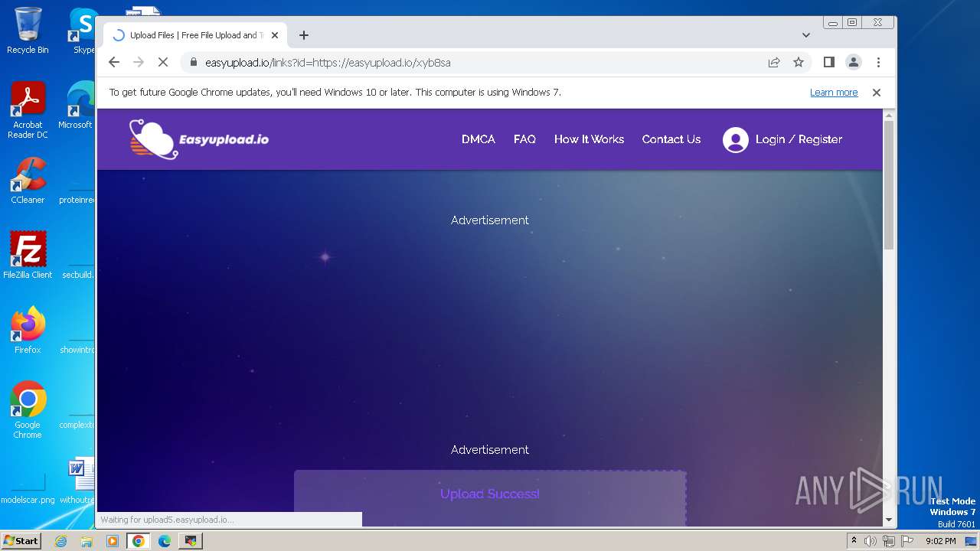Maximize or restore the Chrome window
Viewport: 980px width, 551px height.
(852, 22)
